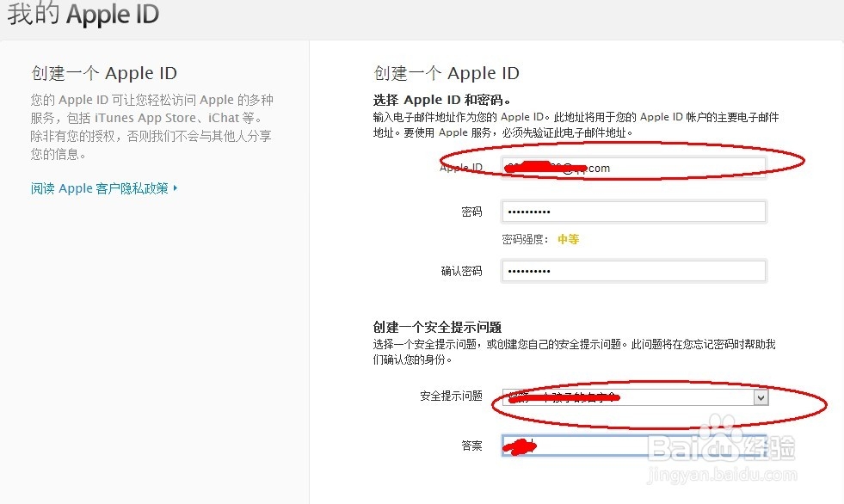Focus the 确认密码 confirm password field
Image resolution: width=844 pixels, height=504 pixels.
[x=633, y=271]
